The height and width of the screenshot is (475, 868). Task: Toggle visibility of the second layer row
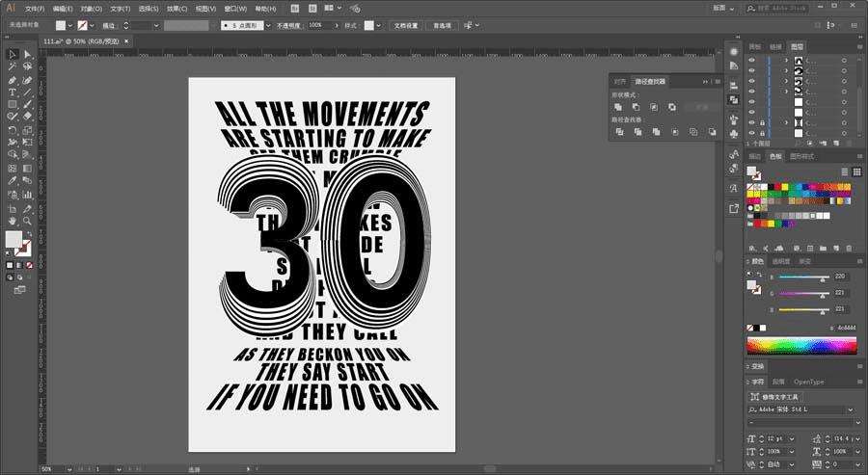[x=752, y=72]
